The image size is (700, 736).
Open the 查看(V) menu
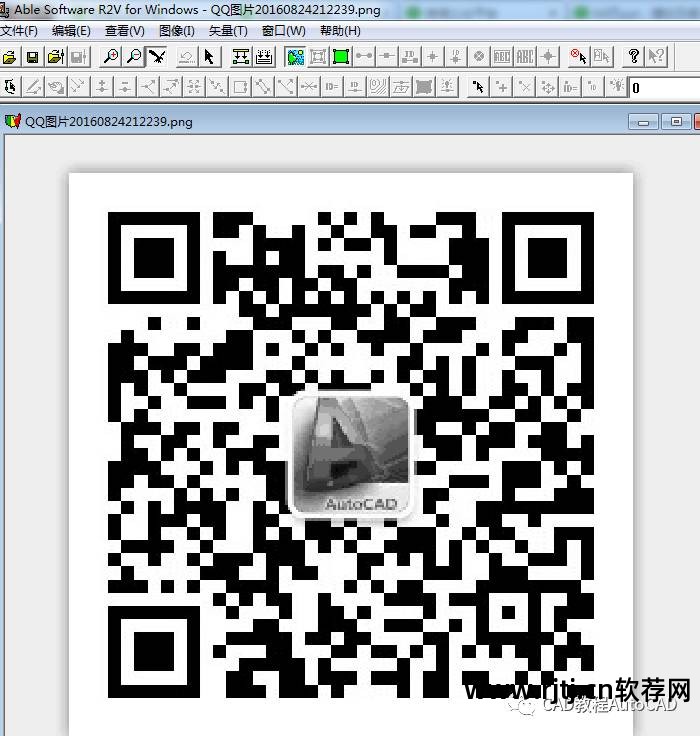pyautogui.click(x=124, y=31)
